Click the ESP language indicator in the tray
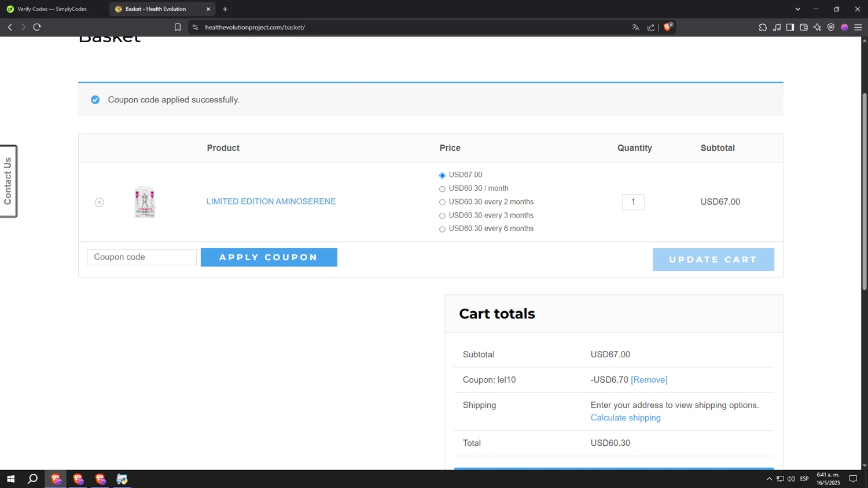 (x=804, y=479)
